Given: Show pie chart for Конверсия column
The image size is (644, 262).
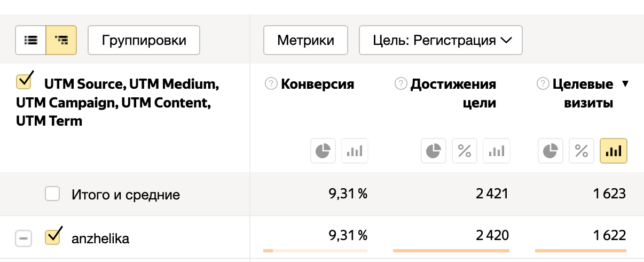Looking at the screenshot, I should pos(324,151).
